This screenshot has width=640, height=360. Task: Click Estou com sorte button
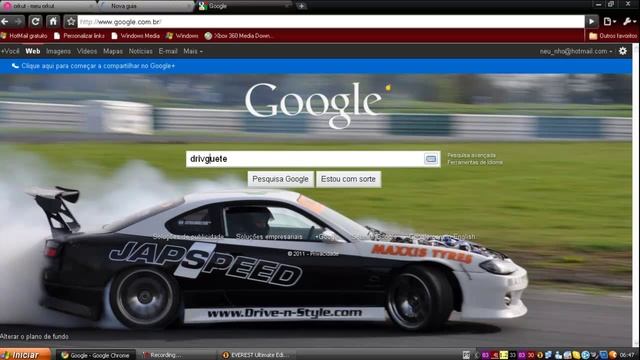pyautogui.click(x=348, y=179)
